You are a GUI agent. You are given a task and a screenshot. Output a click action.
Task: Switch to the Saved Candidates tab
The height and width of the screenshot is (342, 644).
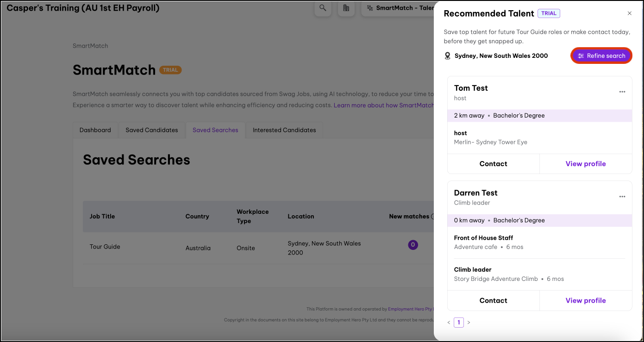[151, 130]
